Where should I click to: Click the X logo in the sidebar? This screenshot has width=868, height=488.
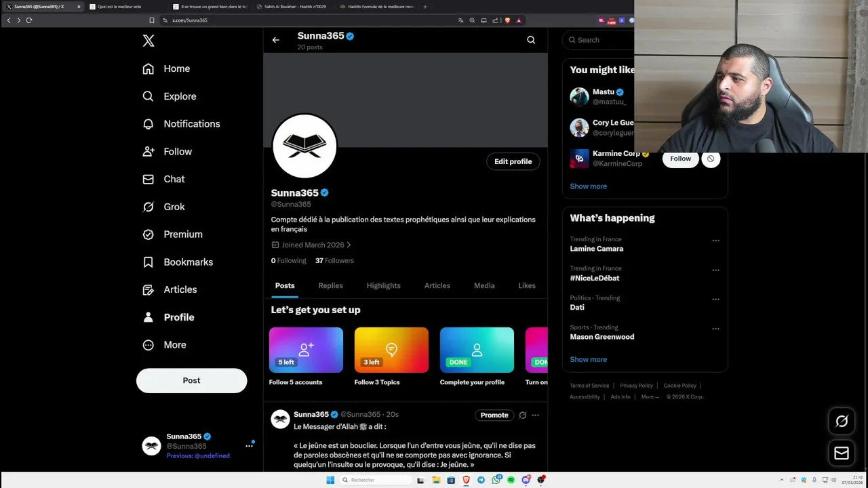tap(149, 41)
